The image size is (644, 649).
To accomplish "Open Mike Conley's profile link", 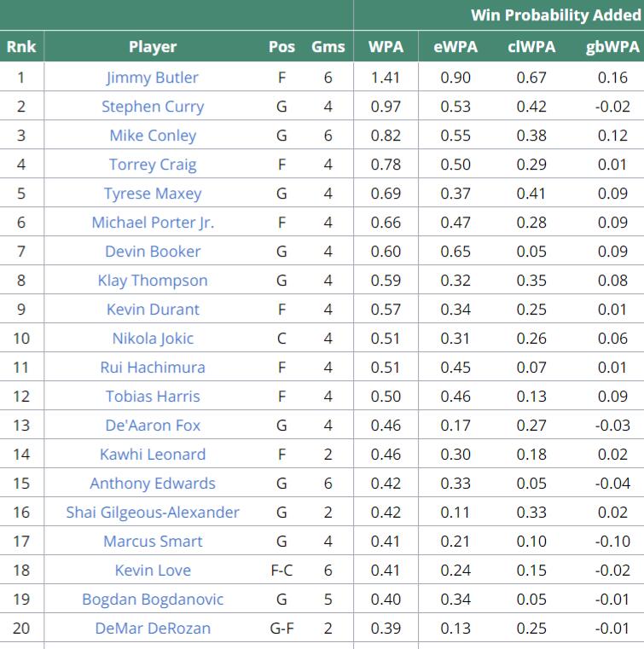I will 153,136.
